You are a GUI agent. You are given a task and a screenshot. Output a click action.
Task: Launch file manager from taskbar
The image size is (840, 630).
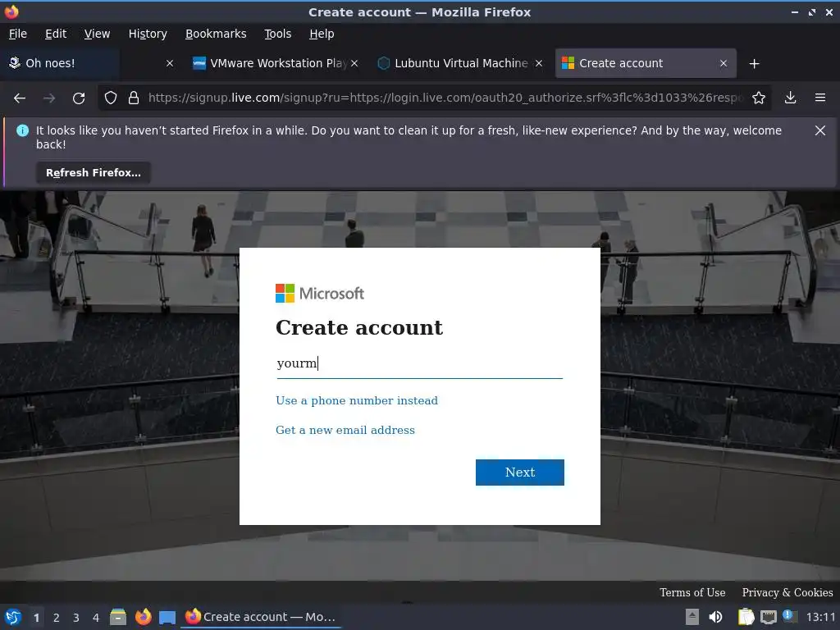coord(118,617)
